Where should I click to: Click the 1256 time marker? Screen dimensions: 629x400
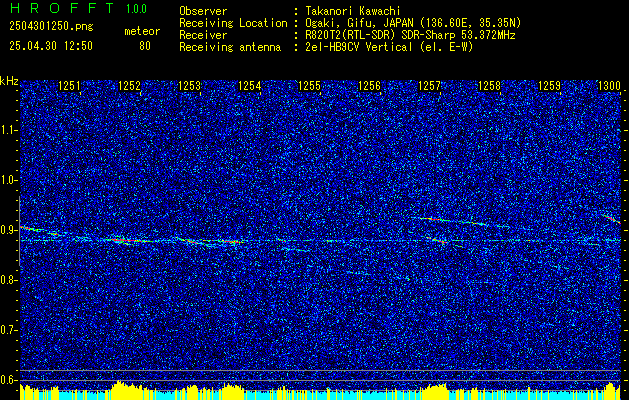click(x=369, y=86)
